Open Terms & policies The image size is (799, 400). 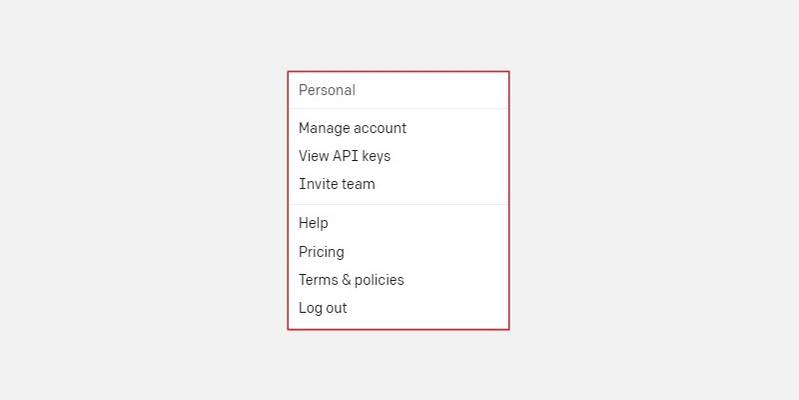pyautogui.click(x=351, y=280)
